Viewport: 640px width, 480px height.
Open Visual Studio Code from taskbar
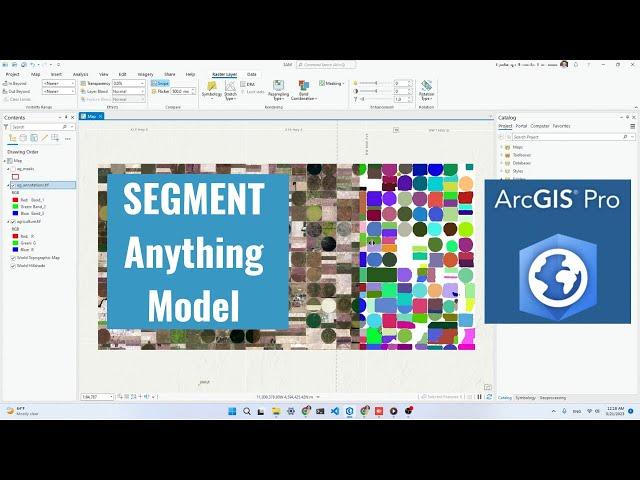tap(335, 411)
